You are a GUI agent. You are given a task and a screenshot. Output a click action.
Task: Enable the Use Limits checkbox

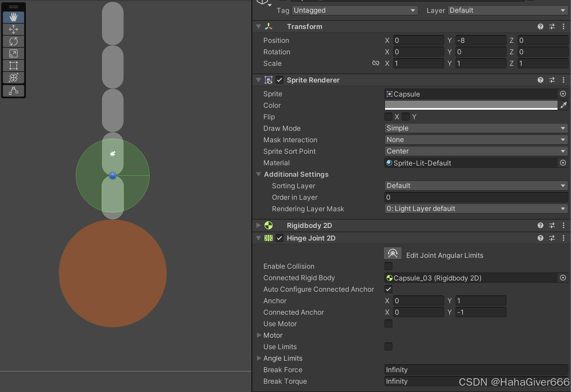(388, 347)
